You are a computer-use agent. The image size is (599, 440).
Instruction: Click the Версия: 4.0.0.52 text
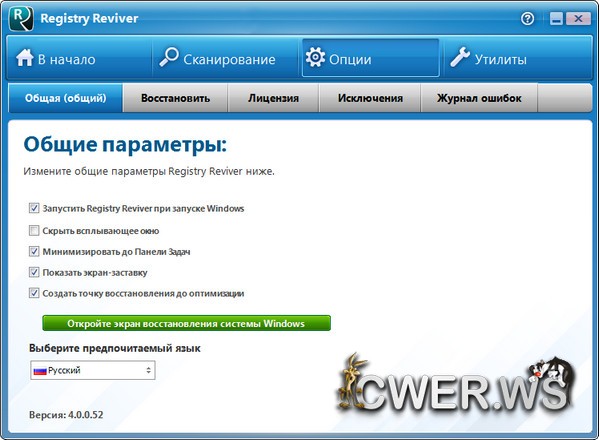click(66, 415)
